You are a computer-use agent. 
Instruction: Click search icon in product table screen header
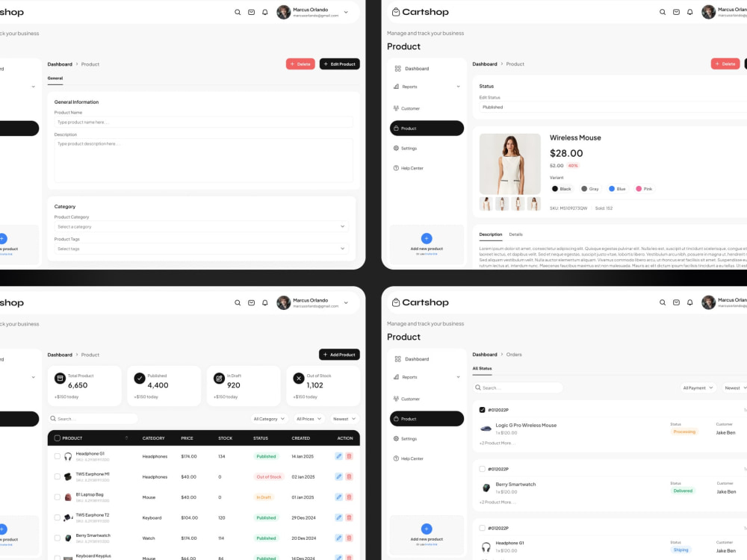point(238,303)
